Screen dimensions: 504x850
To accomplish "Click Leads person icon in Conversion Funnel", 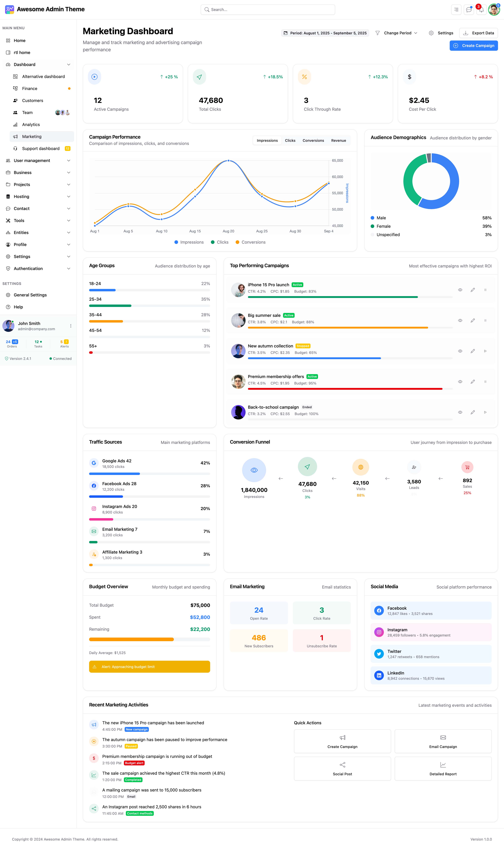I will [414, 467].
